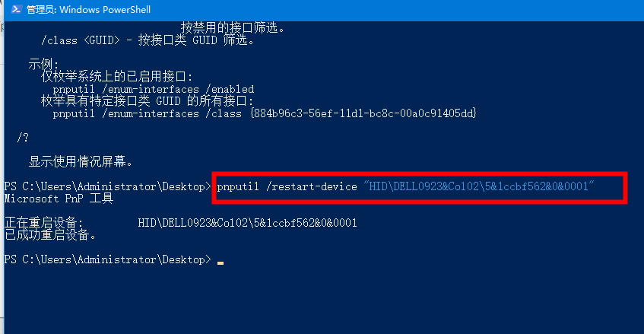Viewport: 644px width, 334px height.
Task: Click the device ID printed after 正在重启设备
Action: tap(247, 223)
